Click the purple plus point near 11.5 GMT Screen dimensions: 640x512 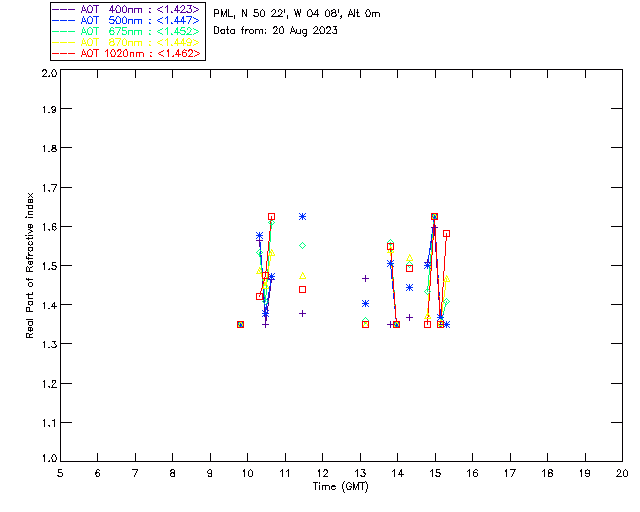(x=302, y=314)
